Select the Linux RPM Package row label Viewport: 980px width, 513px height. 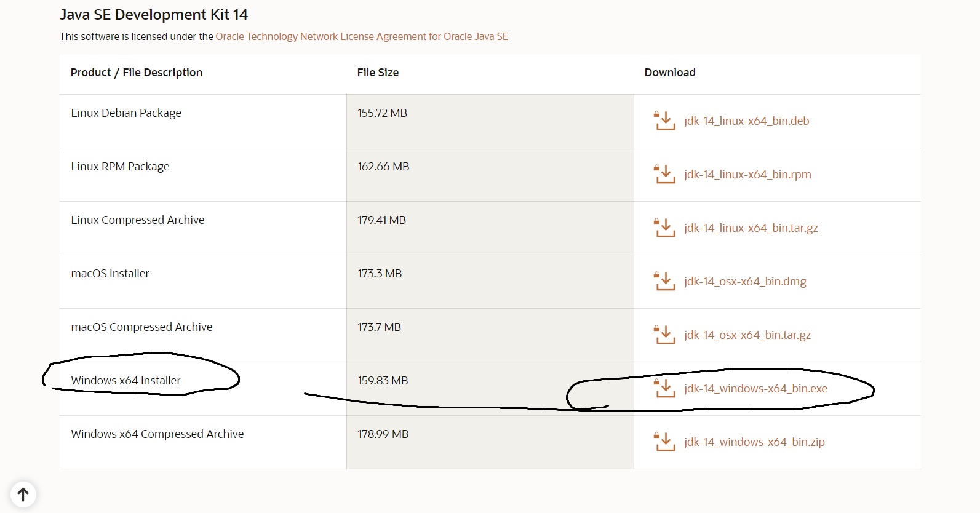click(120, 167)
